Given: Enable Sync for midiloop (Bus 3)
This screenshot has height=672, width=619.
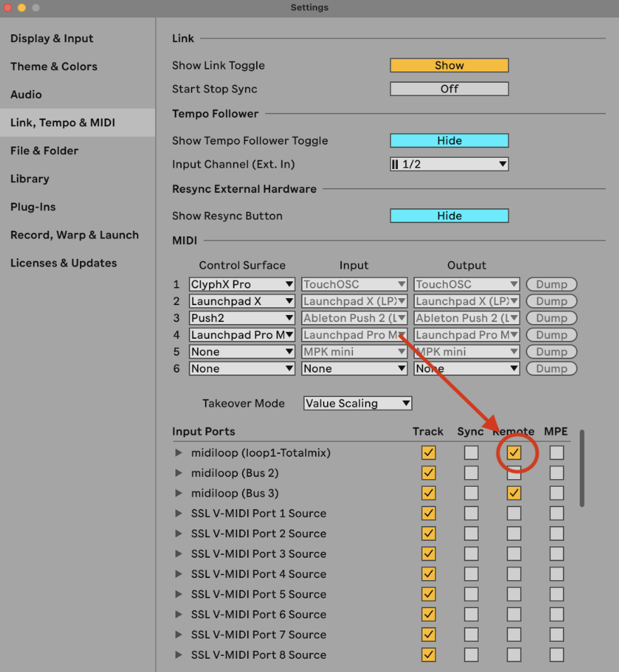Looking at the screenshot, I should [x=472, y=493].
